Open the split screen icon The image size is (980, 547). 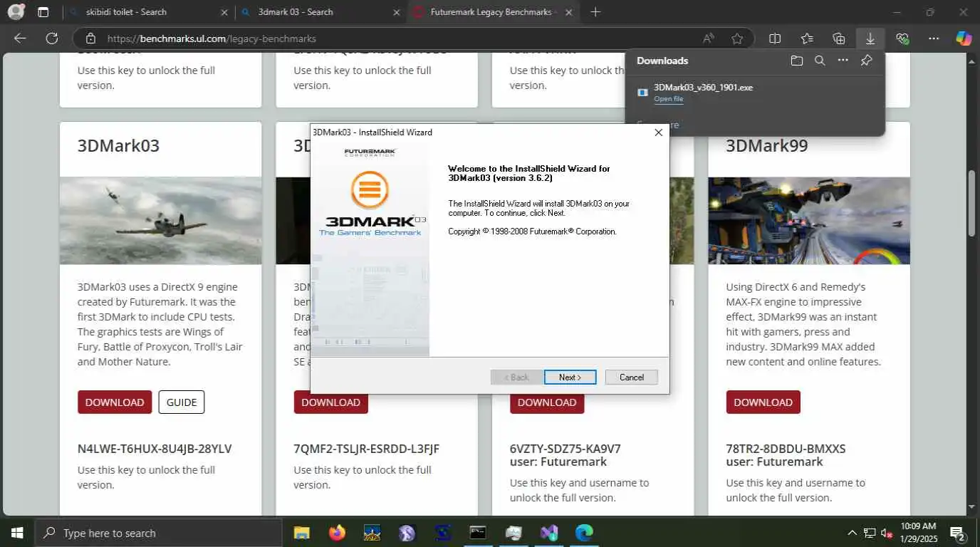[775, 38]
